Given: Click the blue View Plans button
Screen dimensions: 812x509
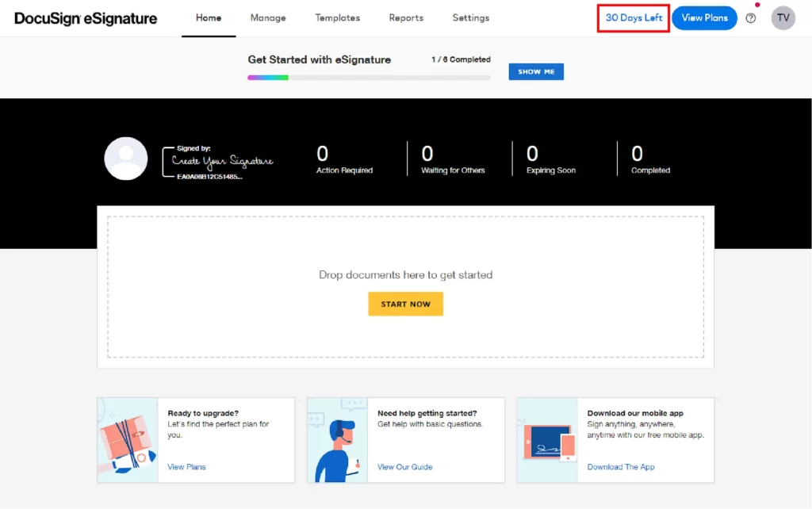Looking at the screenshot, I should click(x=704, y=18).
